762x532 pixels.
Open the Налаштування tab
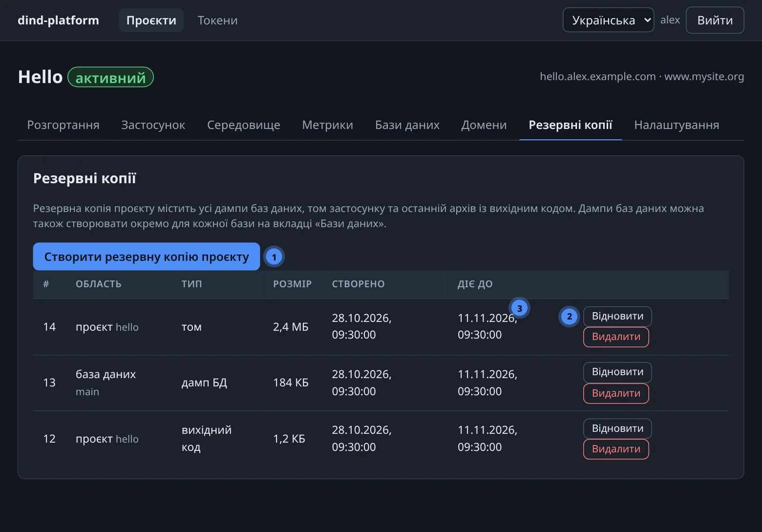(677, 125)
